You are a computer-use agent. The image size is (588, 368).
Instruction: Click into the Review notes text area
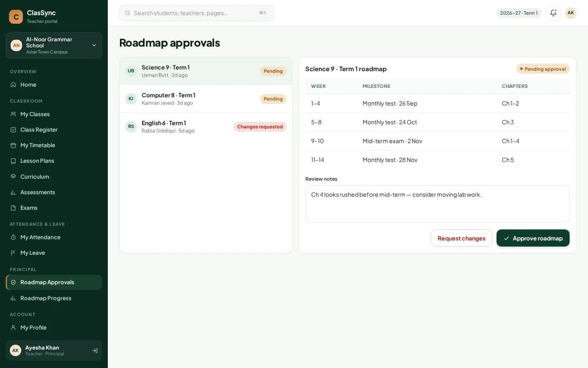(x=437, y=204)
